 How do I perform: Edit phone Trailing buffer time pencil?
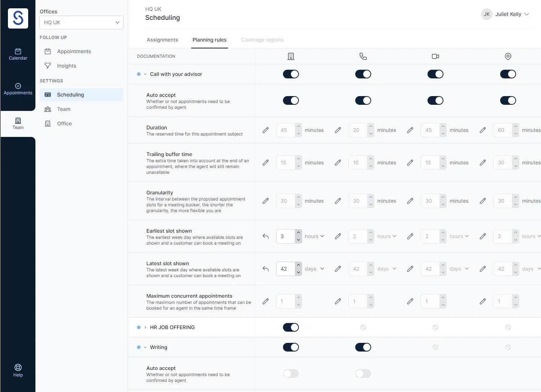tap(338, 163)
